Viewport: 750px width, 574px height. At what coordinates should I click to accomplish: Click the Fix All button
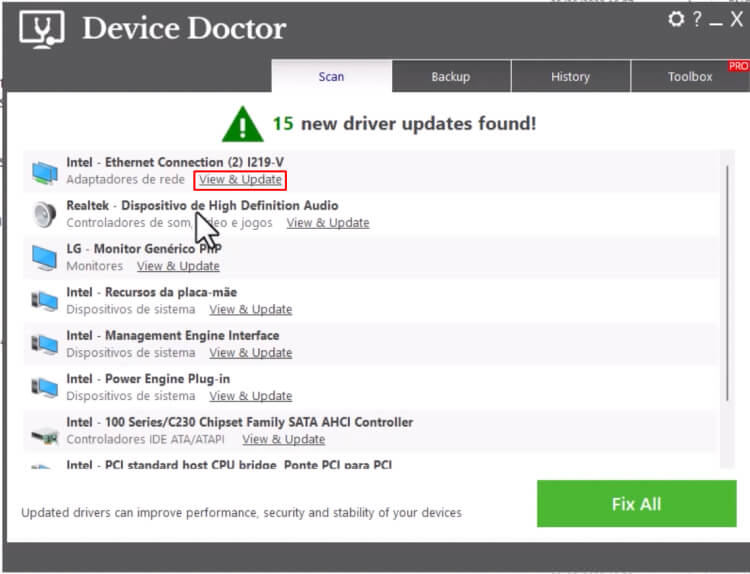[x=637, y=504]
